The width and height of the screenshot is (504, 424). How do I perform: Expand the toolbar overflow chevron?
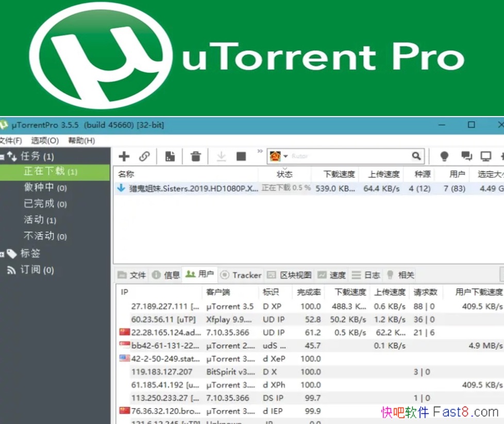(260, 152)
